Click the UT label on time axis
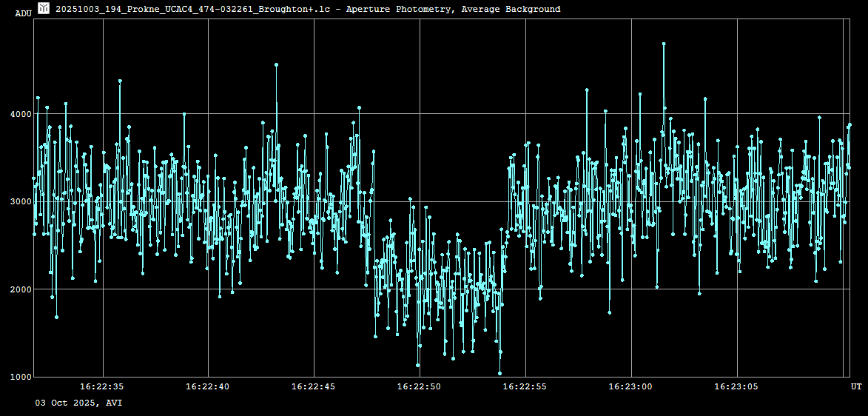The width and height of the screenshot is (868, 416). pyautogui.click(x=855, y=386)
